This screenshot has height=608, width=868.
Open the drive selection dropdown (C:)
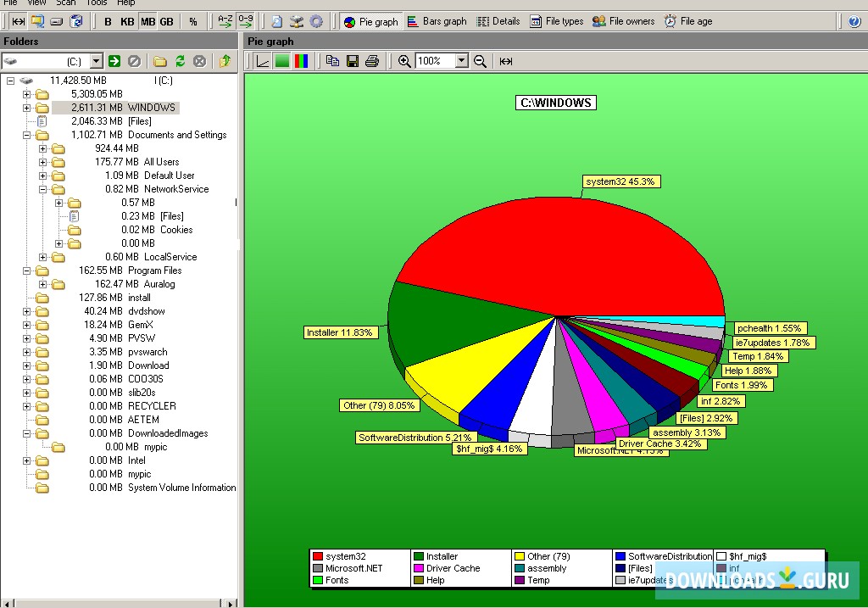96,61
